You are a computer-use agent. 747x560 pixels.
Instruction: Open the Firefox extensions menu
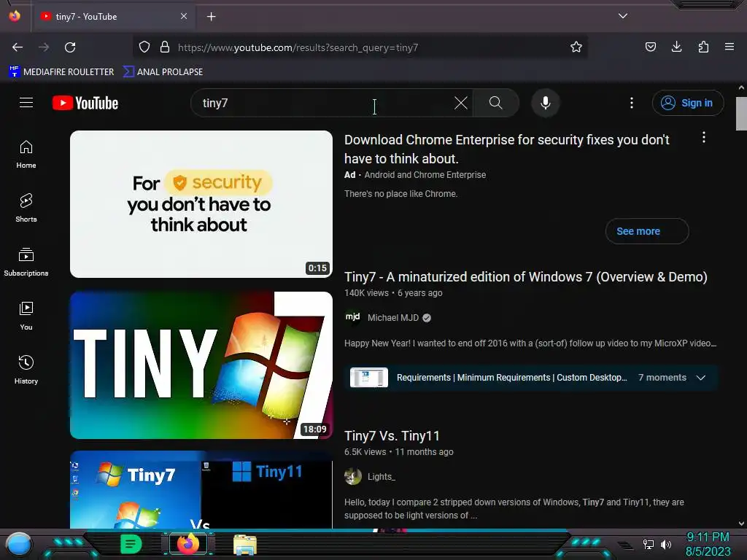tap(703, 47)
